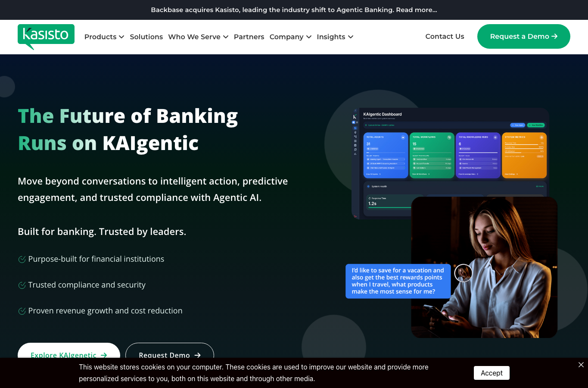The height and width of the screenshot is (388, 588).
Task: Go to the Solutions page
Action: coord(146,37)
